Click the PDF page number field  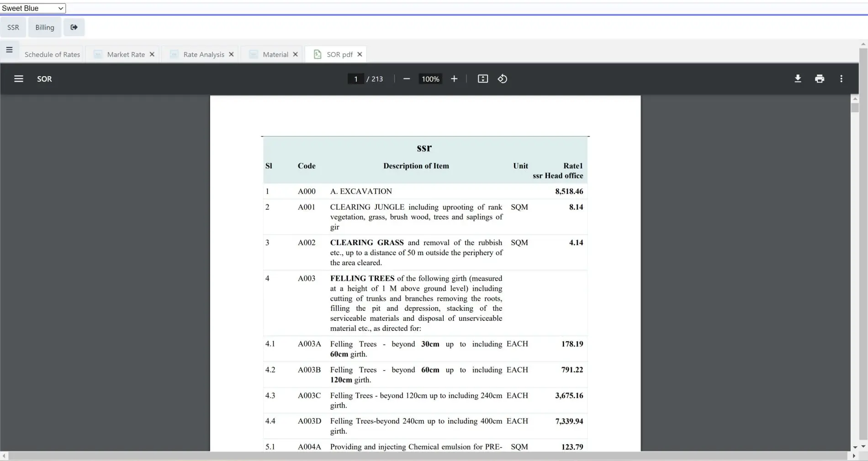point(356,79)
